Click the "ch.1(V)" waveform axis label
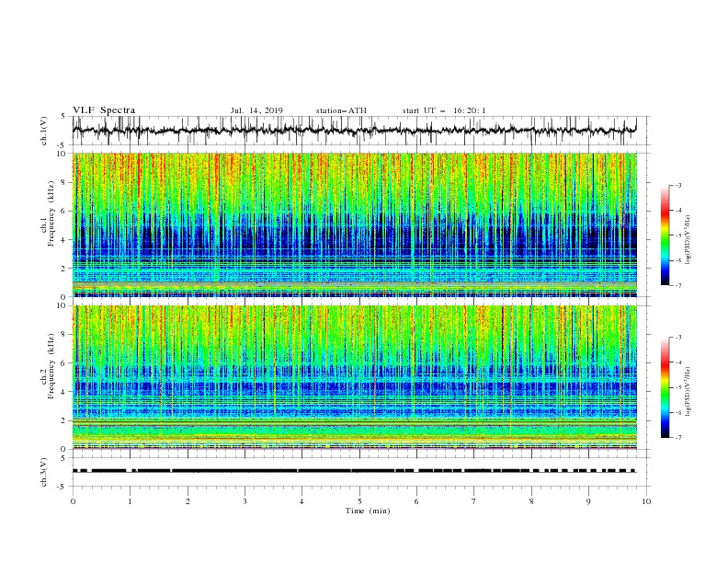728x563 pixels. pyautogui.click(x=44, y=131)
